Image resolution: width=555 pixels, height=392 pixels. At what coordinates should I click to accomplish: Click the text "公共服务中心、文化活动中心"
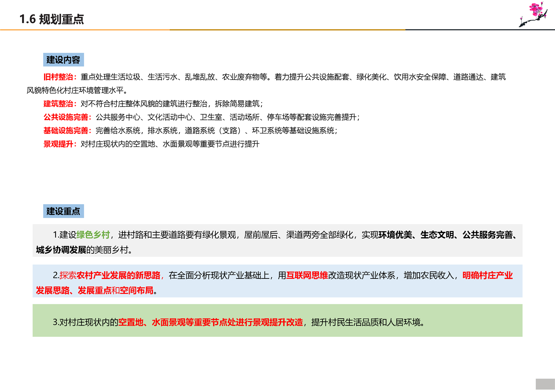pos(144,117)
